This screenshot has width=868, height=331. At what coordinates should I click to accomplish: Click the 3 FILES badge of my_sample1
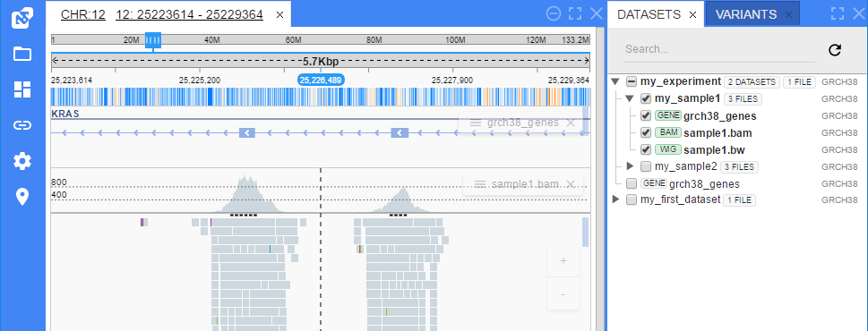pyautogui.click(x=743, y=99)
